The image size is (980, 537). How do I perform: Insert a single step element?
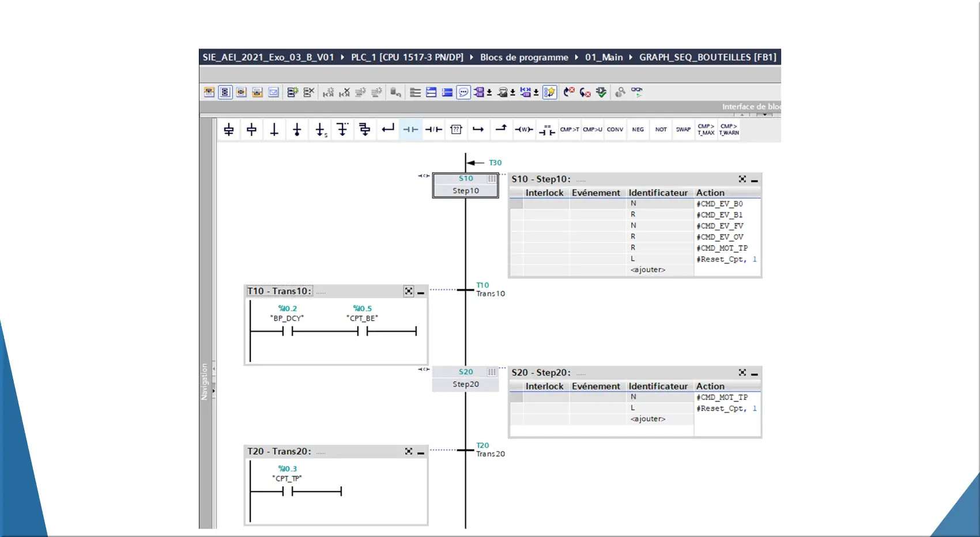click(251, 130)
